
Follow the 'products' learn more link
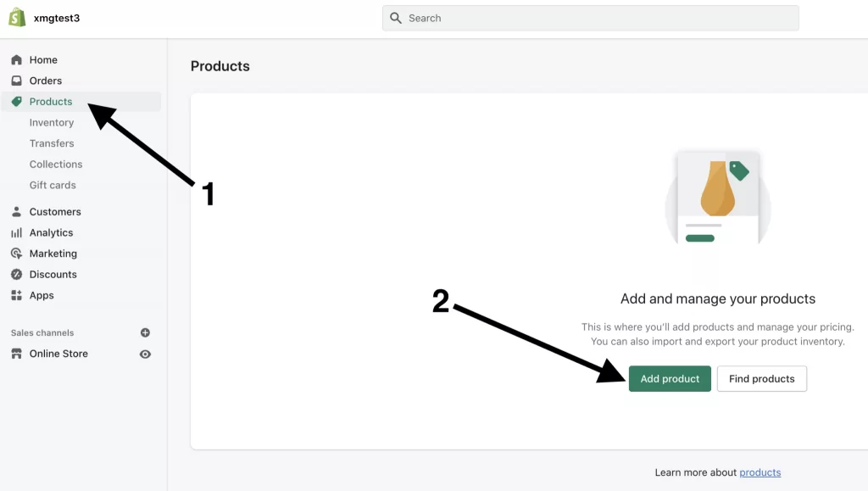pos(760,472)
